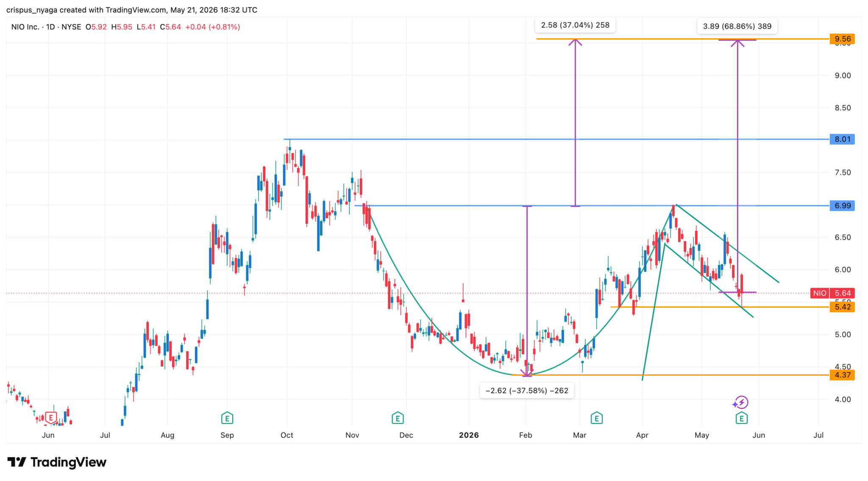Select the Mar label on time axis
Screen dimensions: 868x481
tap(579, 435)
